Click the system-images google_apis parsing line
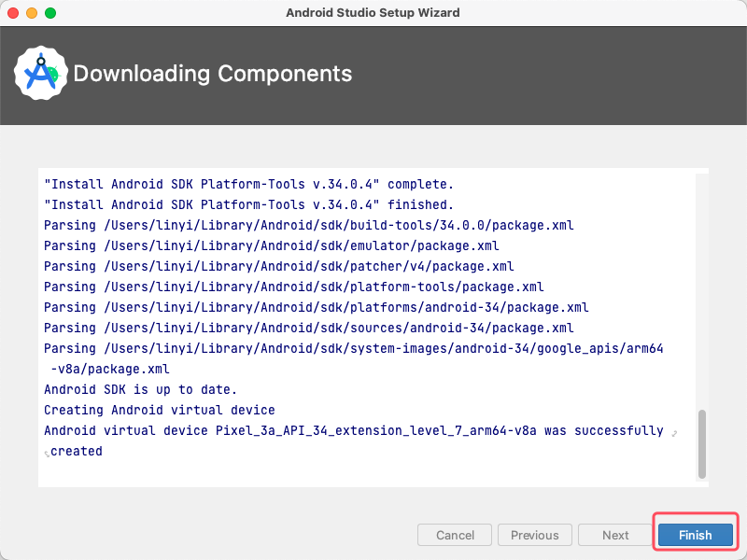This screenshot has height=560, width=747. (x=354, y=348)
